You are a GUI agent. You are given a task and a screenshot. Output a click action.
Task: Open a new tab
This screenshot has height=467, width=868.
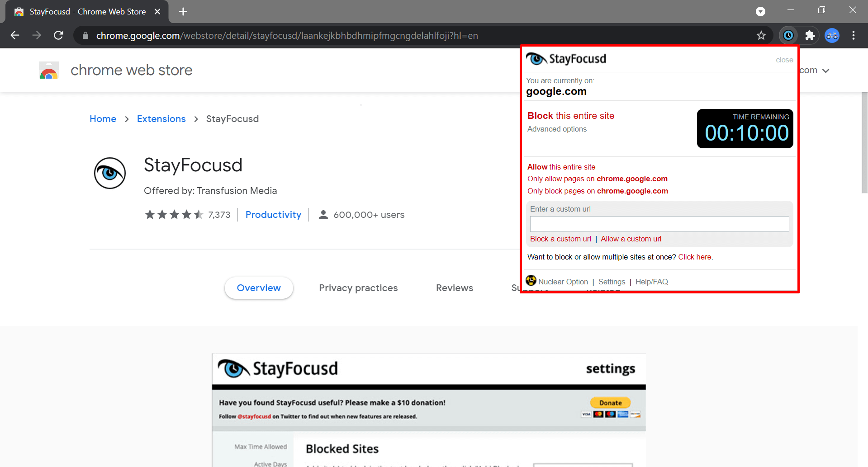pos(183,12)
